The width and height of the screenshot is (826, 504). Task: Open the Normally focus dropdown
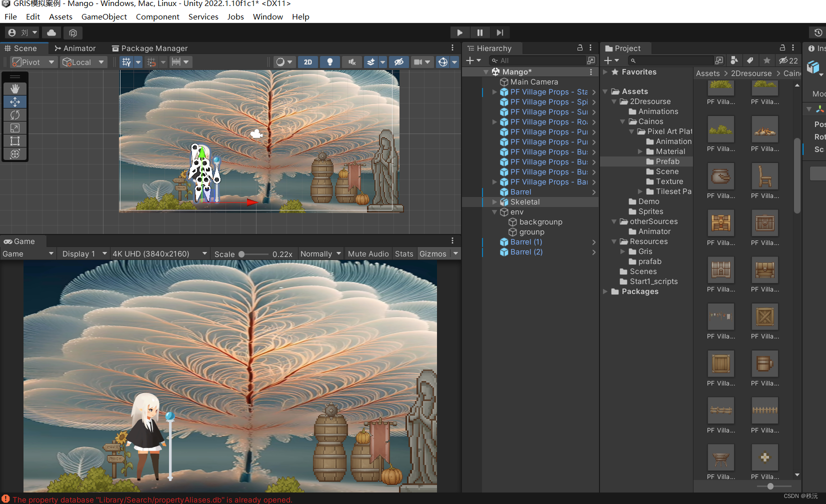click(320, 254)
